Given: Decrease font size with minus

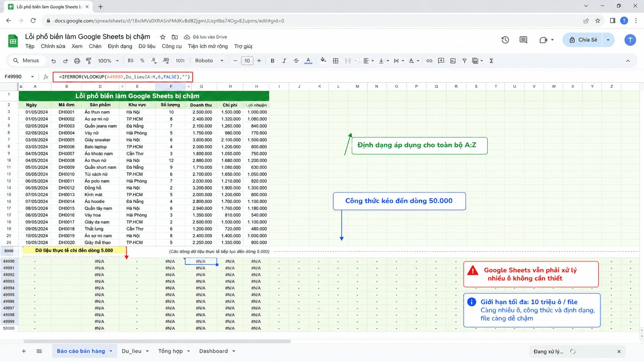Looking at the screenshot, I should coord(235,61).
